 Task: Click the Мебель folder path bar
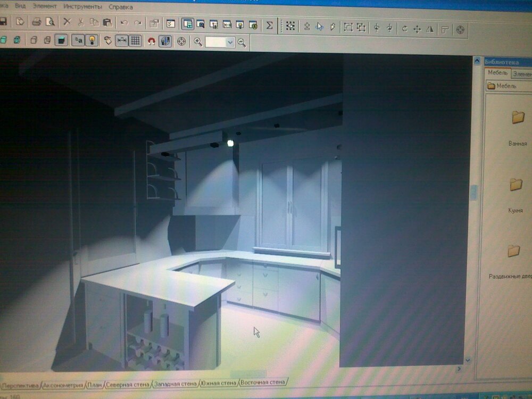pos(508,86)
